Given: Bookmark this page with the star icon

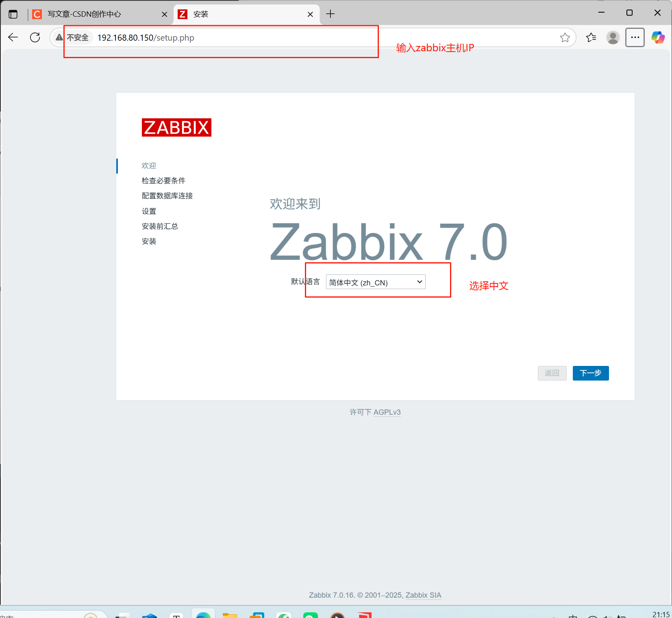Looking at the screenshot, I should 565,37.
